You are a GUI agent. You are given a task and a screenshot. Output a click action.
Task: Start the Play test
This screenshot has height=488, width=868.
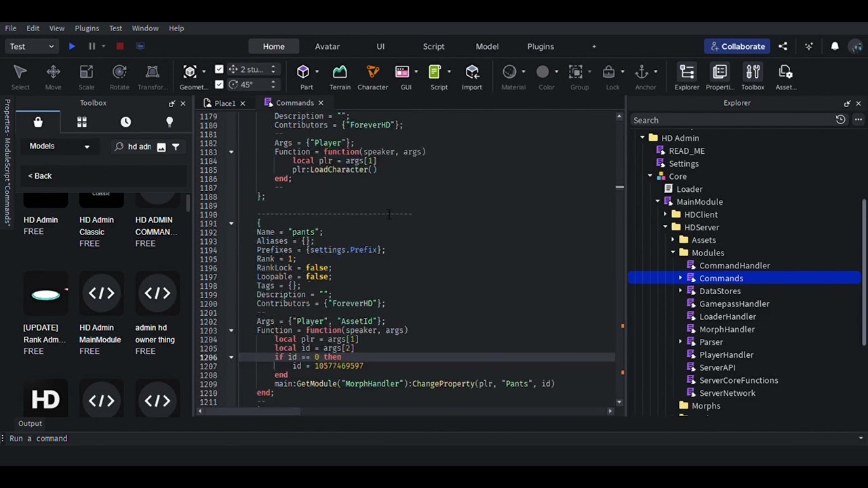[x=71, y=46]
